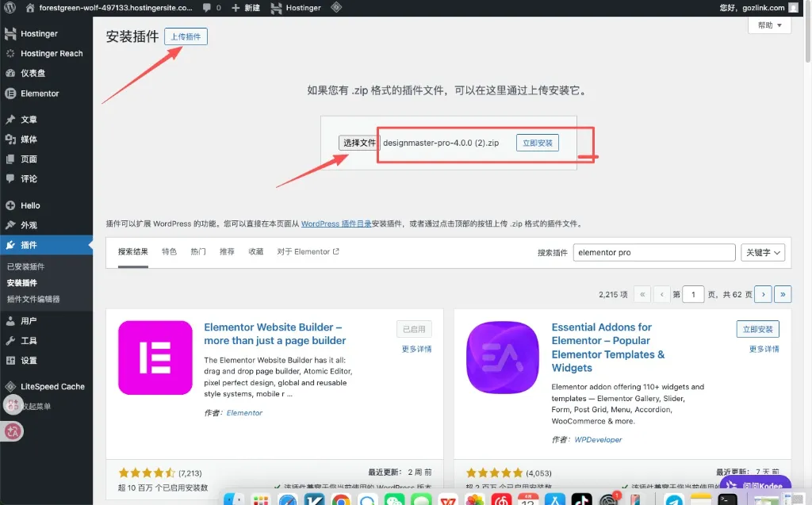Screen dimensions: 812x505
Task: Click the Elementor plugin pink logo
Action: pyautogui.click(x=155, y=358)
